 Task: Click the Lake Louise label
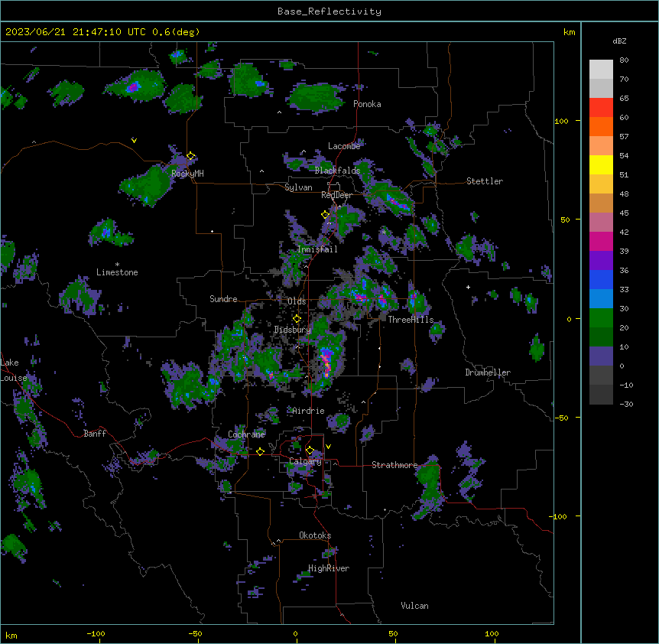14,370
